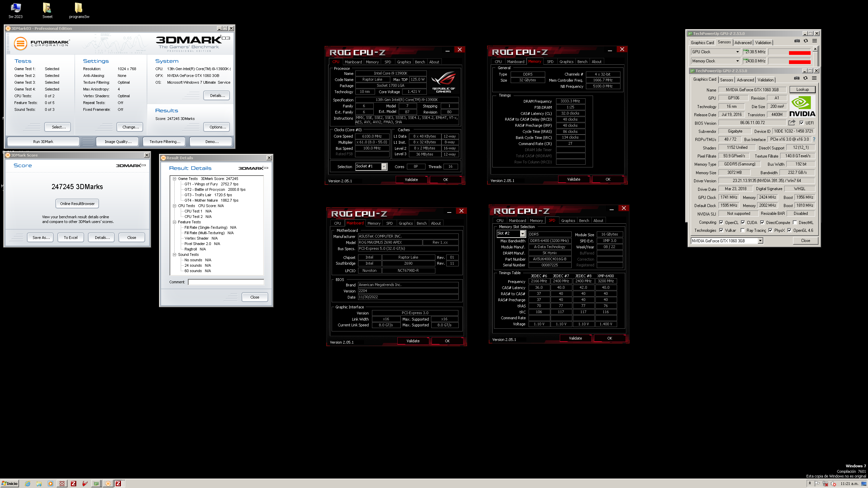This screenshot has height=488, width=868.
Task: Open Memory Clock sensor dropdown
Action: tap(737, 61)
